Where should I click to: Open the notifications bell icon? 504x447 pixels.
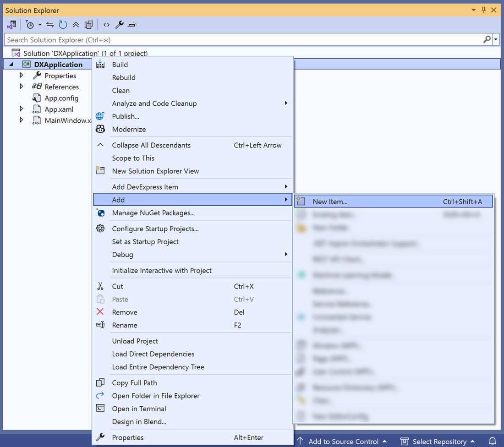492,441
